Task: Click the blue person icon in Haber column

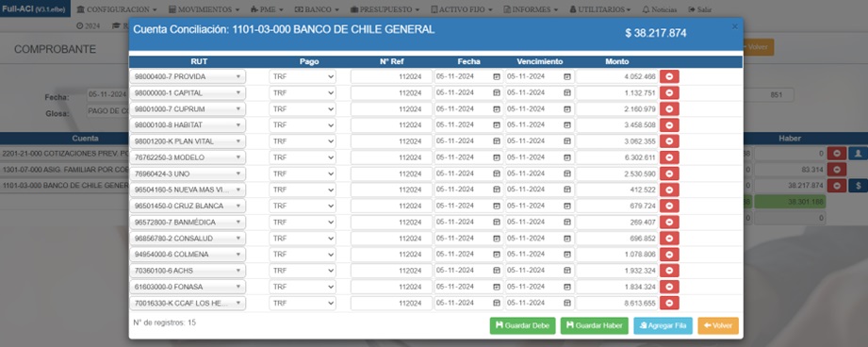Action: (858, 154)
